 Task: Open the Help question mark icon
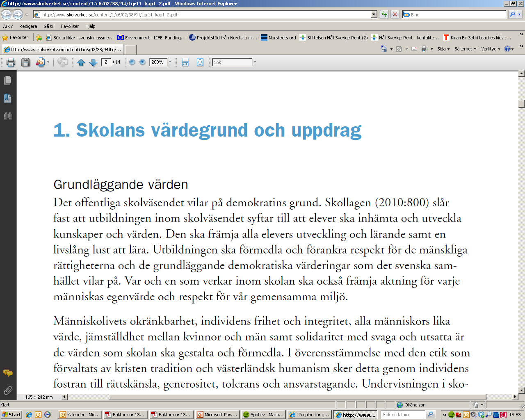point(507,49)
